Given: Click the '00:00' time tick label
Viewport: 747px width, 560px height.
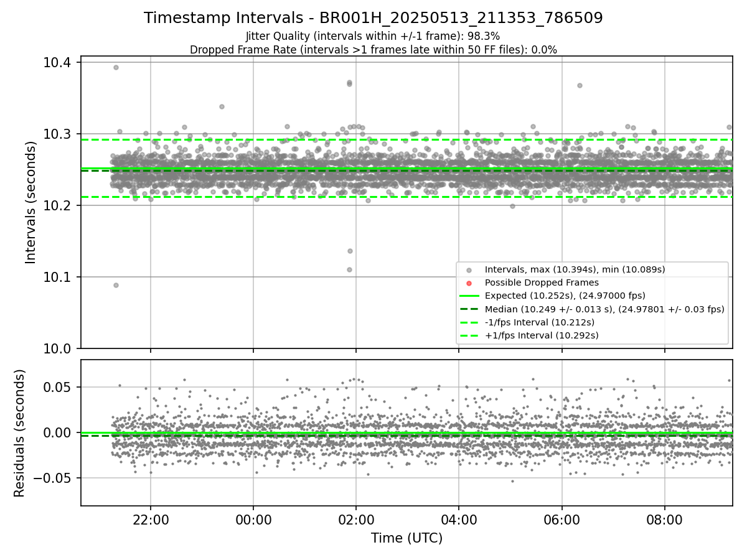Looking at the screenshot, I should tap(253, 520).
